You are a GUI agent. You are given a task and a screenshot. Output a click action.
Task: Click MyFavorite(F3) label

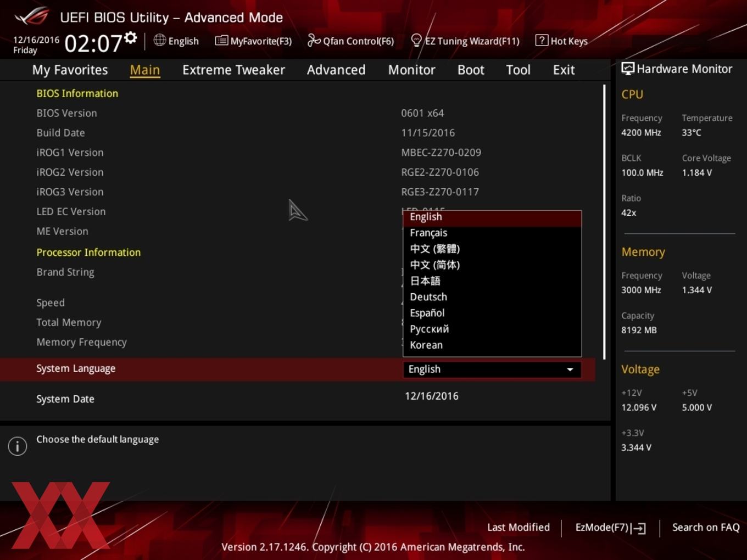pyautogui.click(x=261, y=41)
